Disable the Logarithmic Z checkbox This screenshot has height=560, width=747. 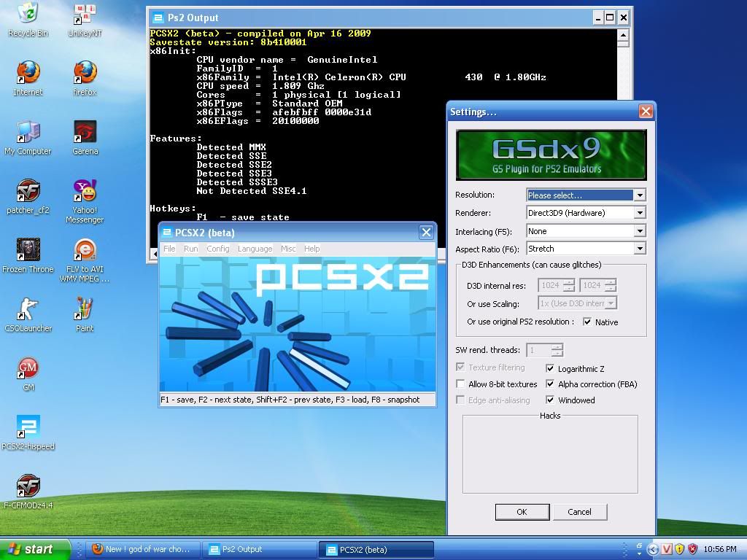tap(550, 369)
